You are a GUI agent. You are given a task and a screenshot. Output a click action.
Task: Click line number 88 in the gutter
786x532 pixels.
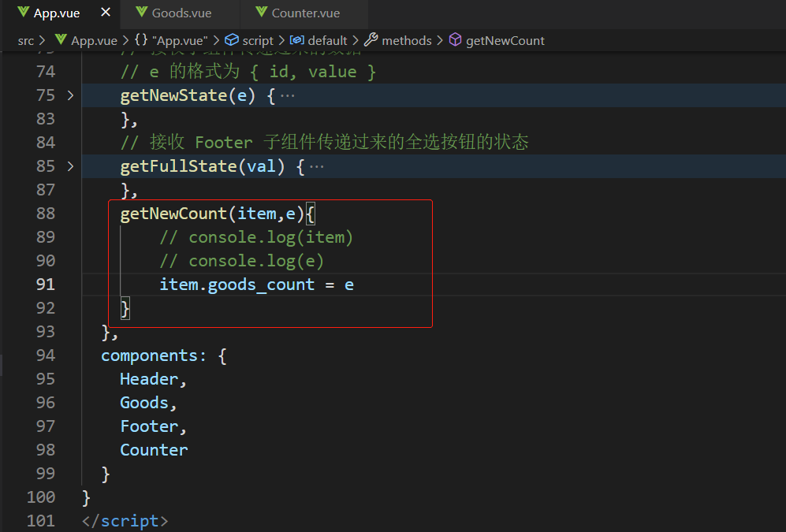point(46,214)
